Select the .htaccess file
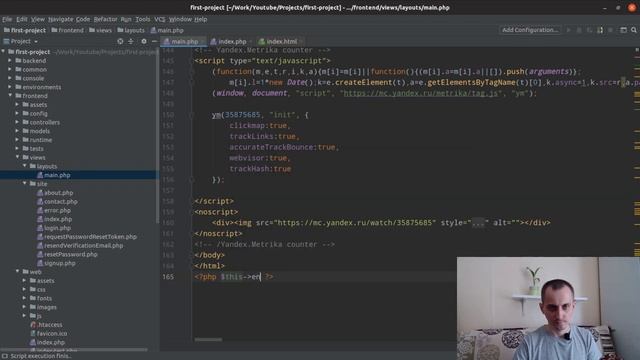640x360 pixels. [46, 324]
